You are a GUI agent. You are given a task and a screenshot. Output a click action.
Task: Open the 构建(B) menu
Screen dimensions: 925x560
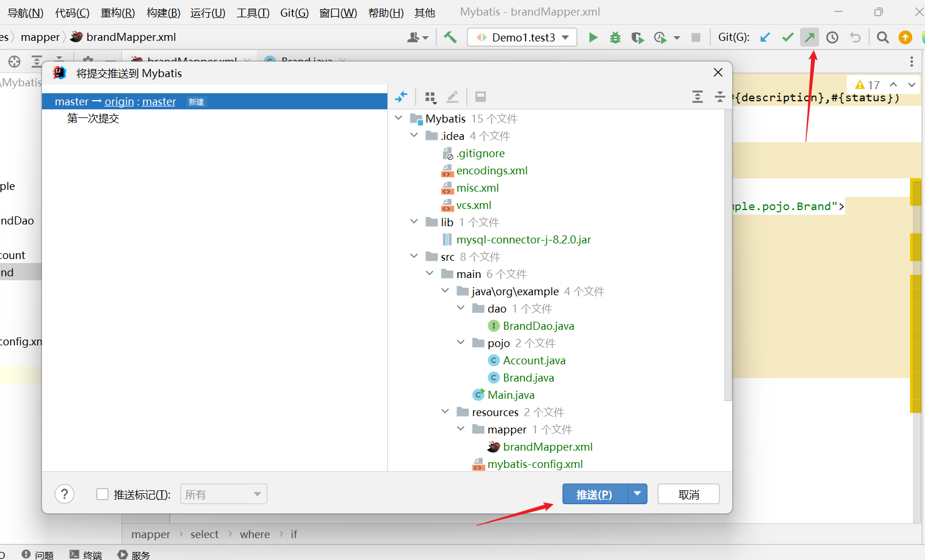point(163,13)
